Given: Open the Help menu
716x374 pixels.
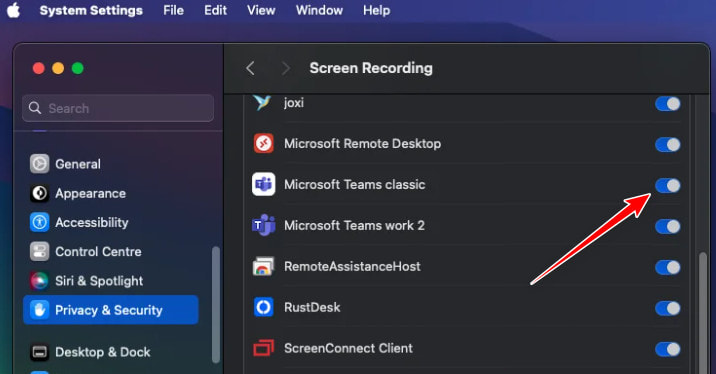Looking at the screenshot, I should tap(376, 10).
